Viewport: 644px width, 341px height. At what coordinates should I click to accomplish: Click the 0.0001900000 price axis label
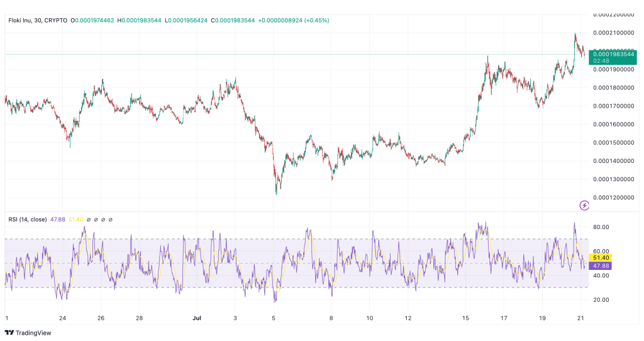[x=614, y=69]
